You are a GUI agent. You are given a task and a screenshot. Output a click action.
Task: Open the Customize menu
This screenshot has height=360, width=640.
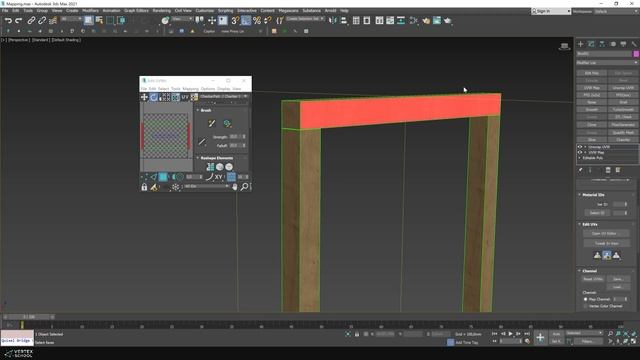point(204,11)
